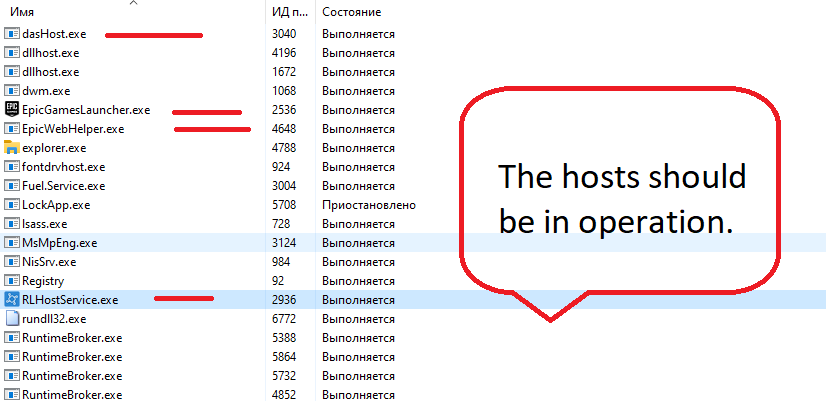826x401 pixels.
Task: Select explorer.exe process name
Action: (54, 148)
